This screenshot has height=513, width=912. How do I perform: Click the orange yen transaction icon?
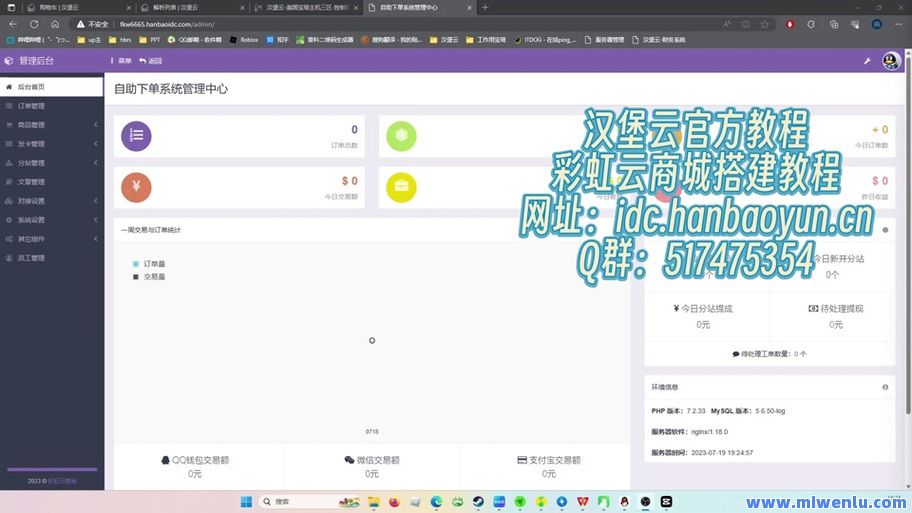pyautogui.click(x=137, y=187)
